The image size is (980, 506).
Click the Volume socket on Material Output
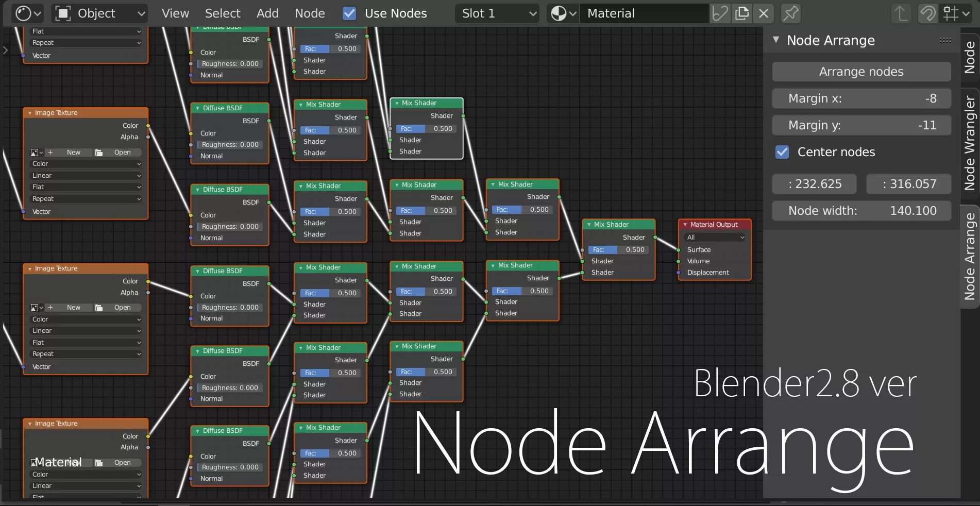(x=679, y=261)
